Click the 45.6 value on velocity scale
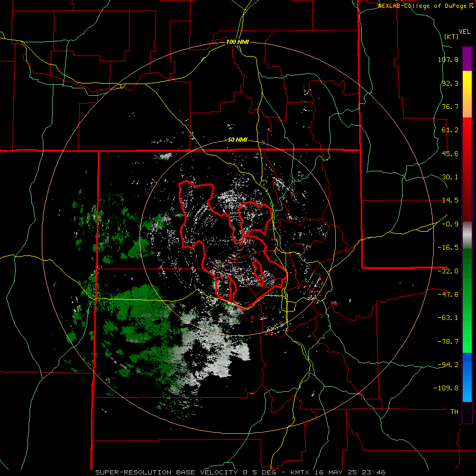This screenshot has height=476, width=476. (450, 153)
